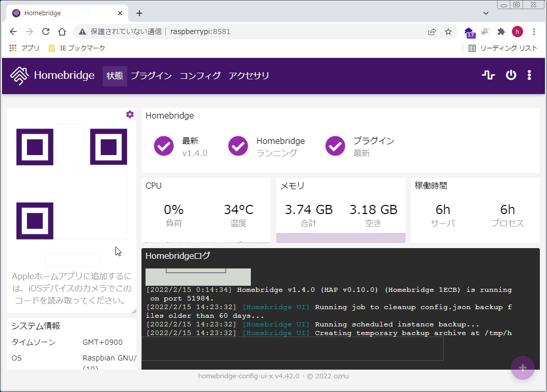Click the Homebridgeログ panel title
The image size is (547, 392).
point(178,256)
